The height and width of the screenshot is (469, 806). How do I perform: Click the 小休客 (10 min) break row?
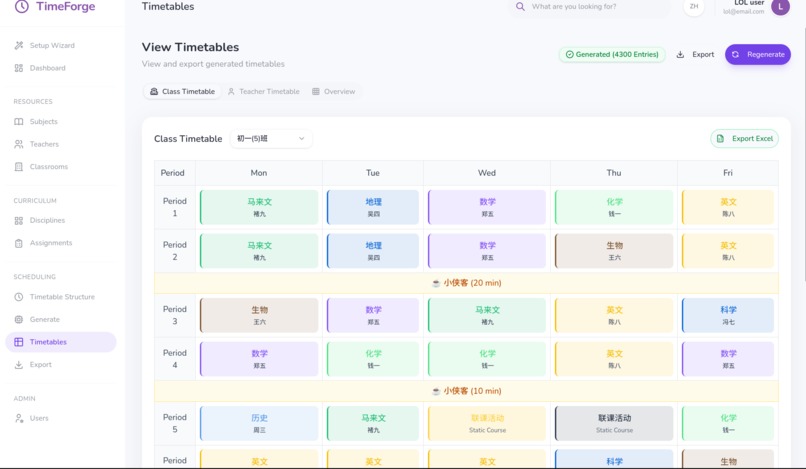tap(466, 391)
